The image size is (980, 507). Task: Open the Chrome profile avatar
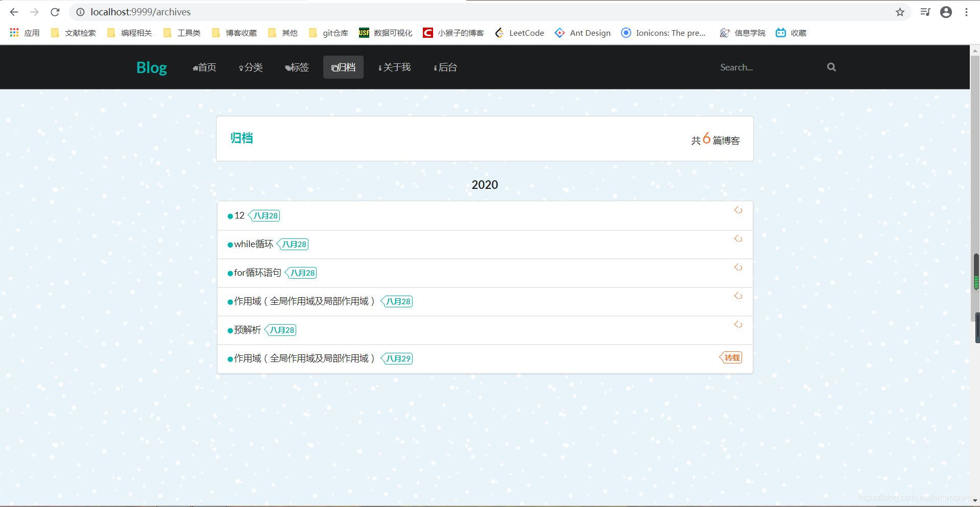pos(946,12)
